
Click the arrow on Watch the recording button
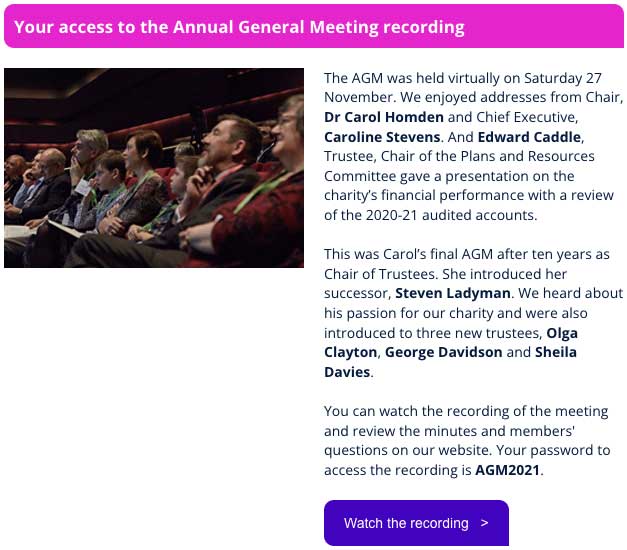(x=484, y=523)
